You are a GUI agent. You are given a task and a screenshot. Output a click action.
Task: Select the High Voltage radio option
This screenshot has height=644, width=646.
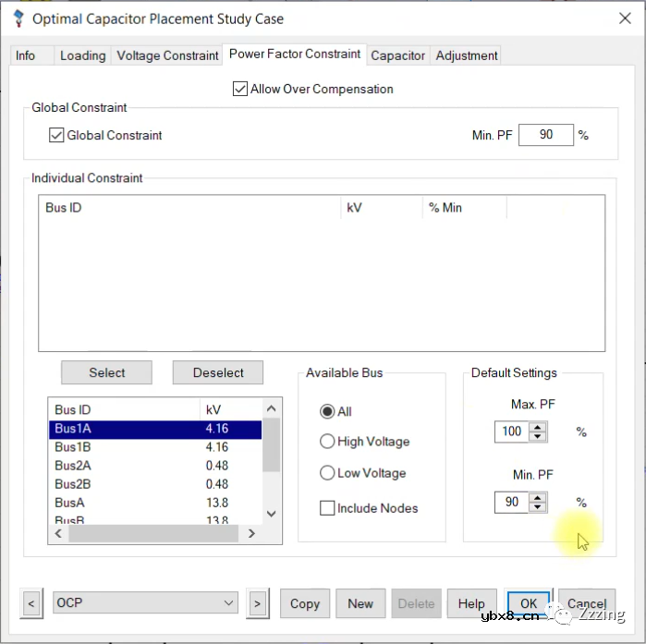(x=326, y=442)
